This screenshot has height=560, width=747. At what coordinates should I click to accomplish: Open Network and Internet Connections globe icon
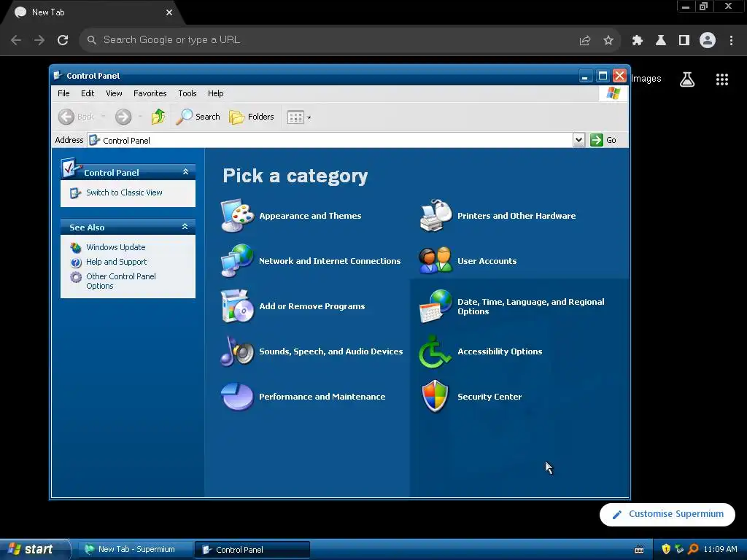[x=237, y=260]
